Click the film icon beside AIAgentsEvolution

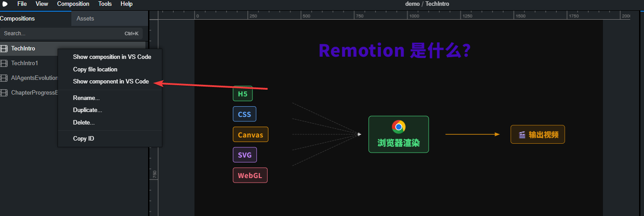[x=4, y=78]
